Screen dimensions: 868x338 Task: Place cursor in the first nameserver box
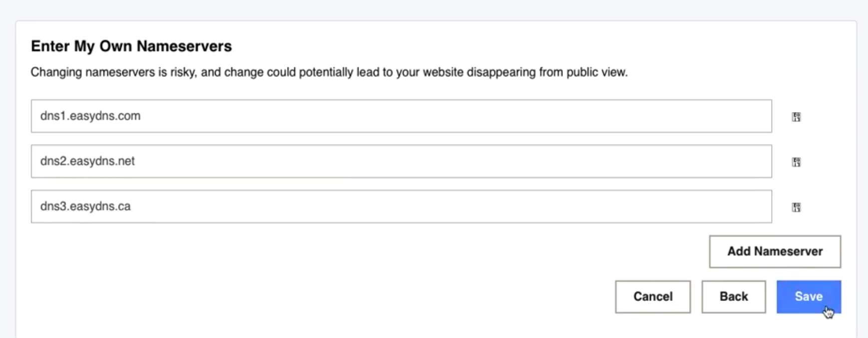click(x=401, y=116)
